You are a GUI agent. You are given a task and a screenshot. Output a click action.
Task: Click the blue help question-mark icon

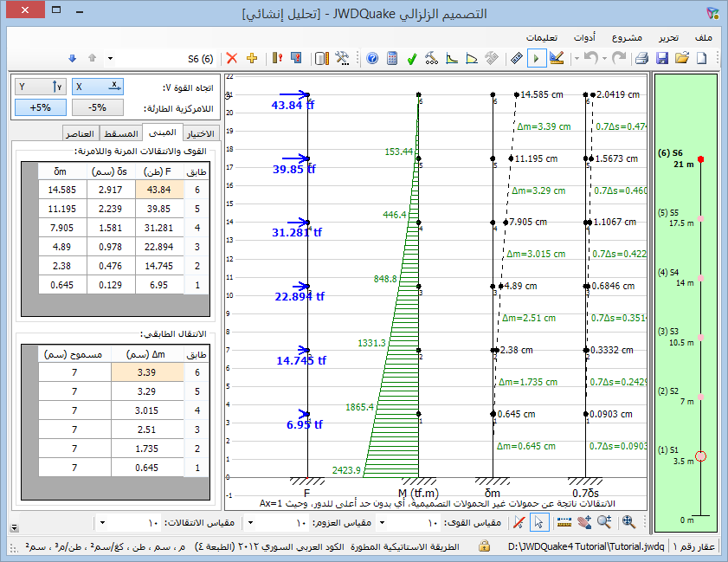pos(372,59)
